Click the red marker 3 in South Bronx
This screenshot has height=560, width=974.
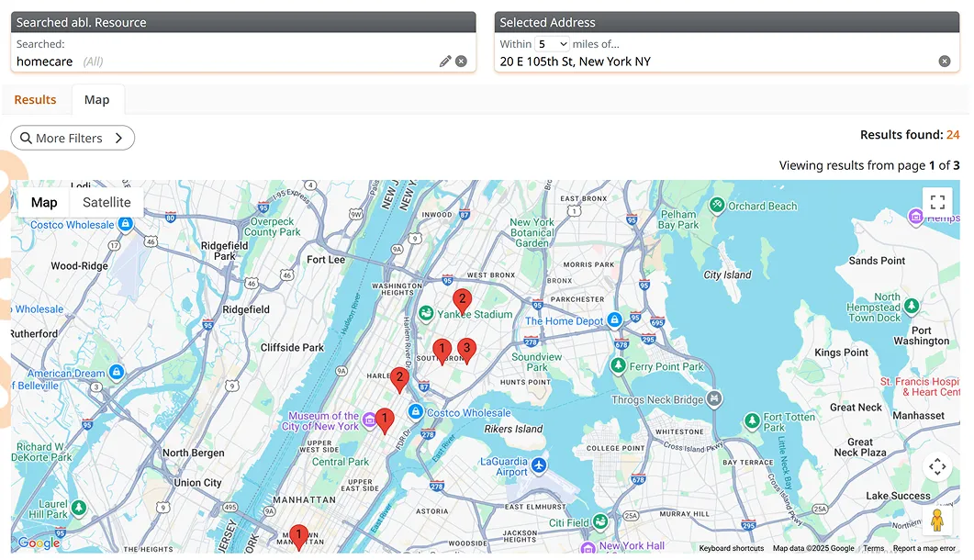(x=466, y=351)
